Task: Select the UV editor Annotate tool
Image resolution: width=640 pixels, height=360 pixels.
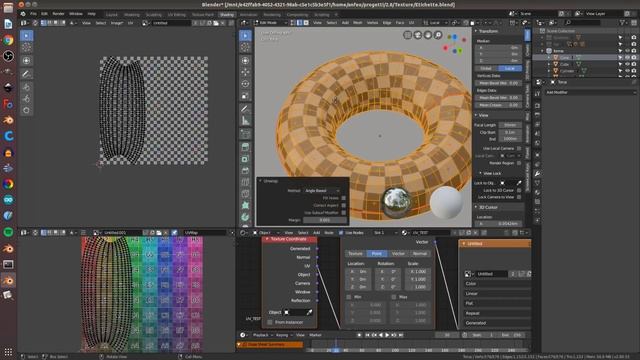Action: 27,74
